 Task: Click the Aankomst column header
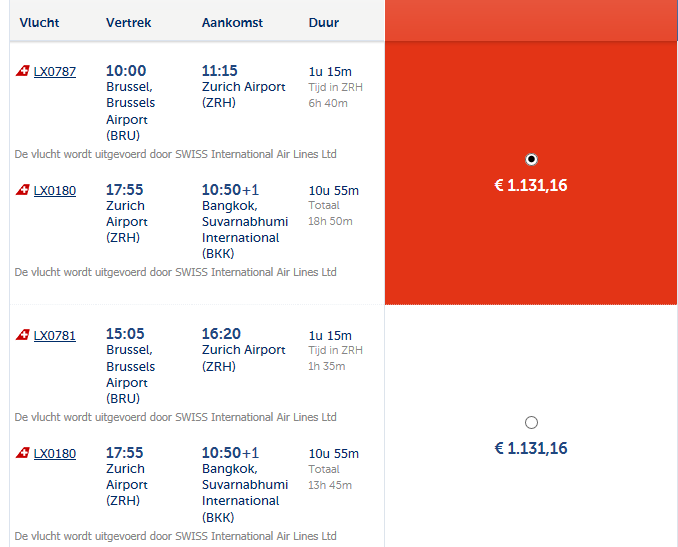tap(232, 22)
